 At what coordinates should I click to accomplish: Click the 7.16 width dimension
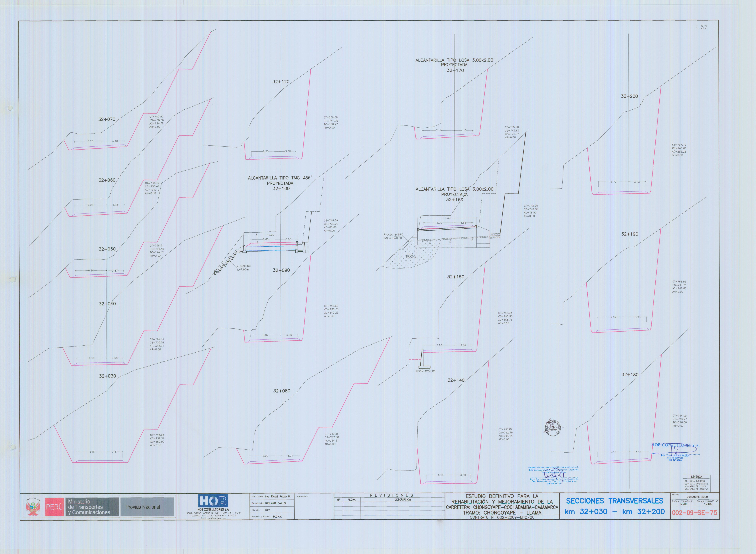439,345
